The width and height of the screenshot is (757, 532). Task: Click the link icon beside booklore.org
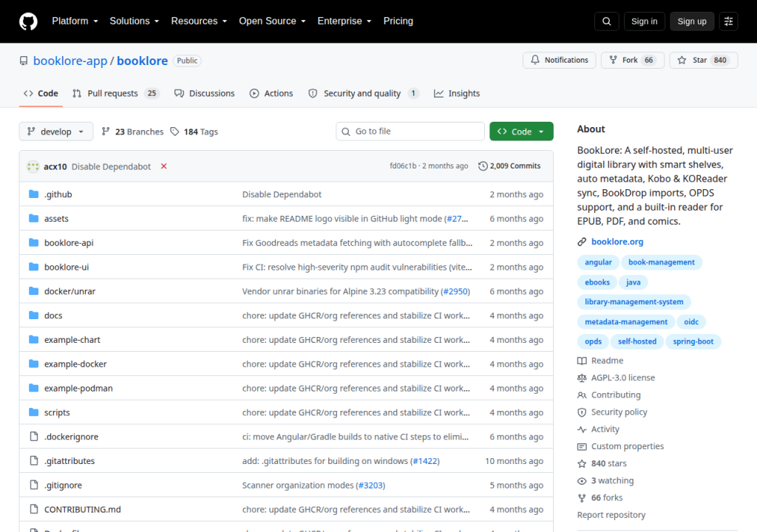point(582,242)
